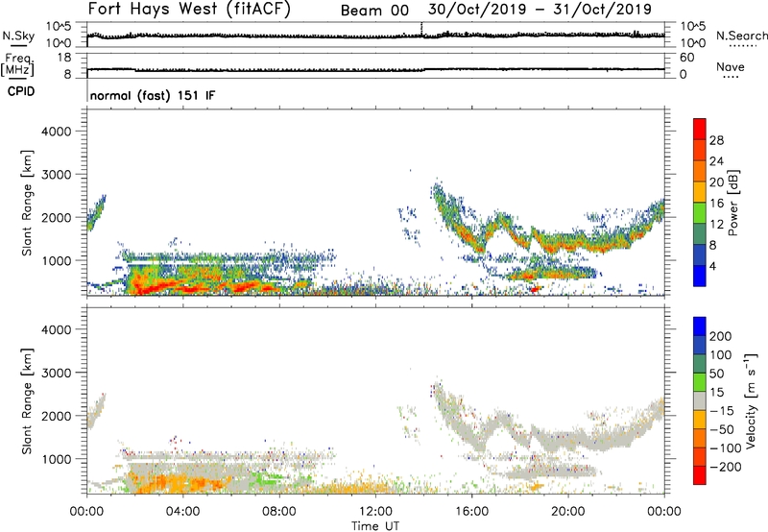Screen dimensions: 768x532
Task: Click '4000' on power panel range axis
Action: tap(56, 132)
